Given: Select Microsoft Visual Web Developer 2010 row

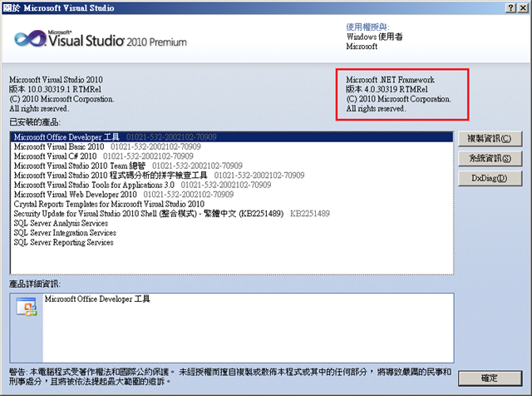Looking at the screenshot, I should pos(232,195).
